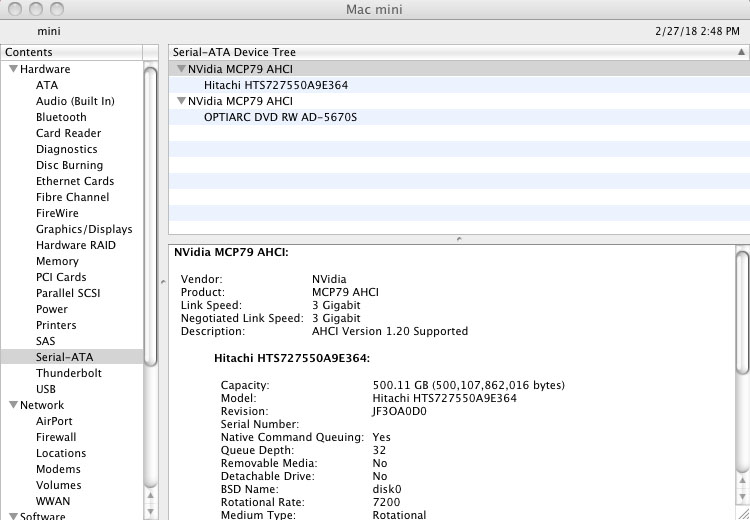
Task: Select the highlighted Serial-ATA item
Action: click(72, 357)
